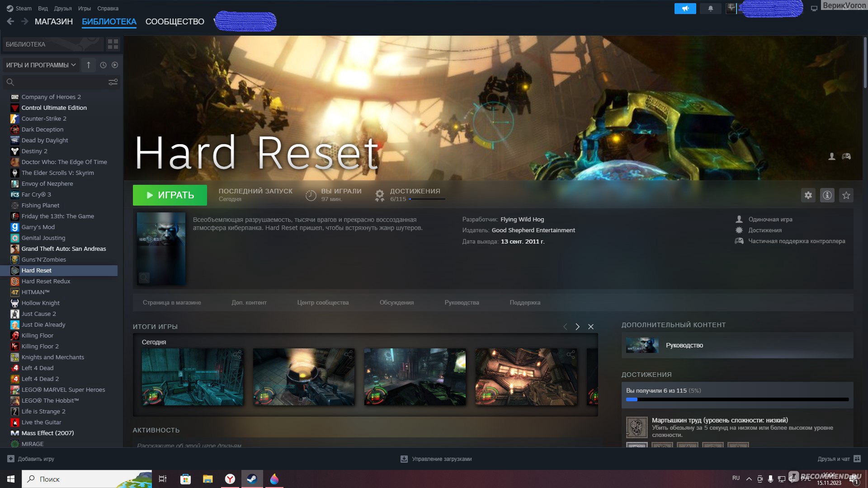Click Добавить игру at bottom left

coord(31,459)
